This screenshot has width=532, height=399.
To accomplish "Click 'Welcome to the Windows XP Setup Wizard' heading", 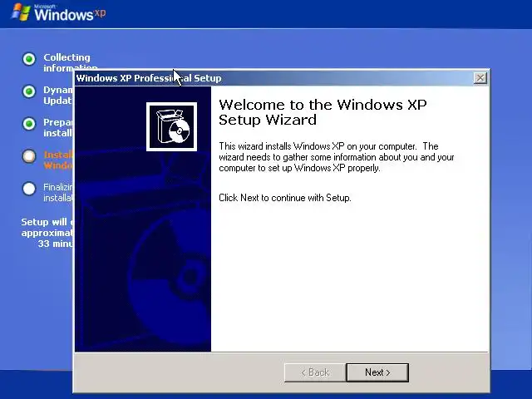I will [x=323, y=112].
